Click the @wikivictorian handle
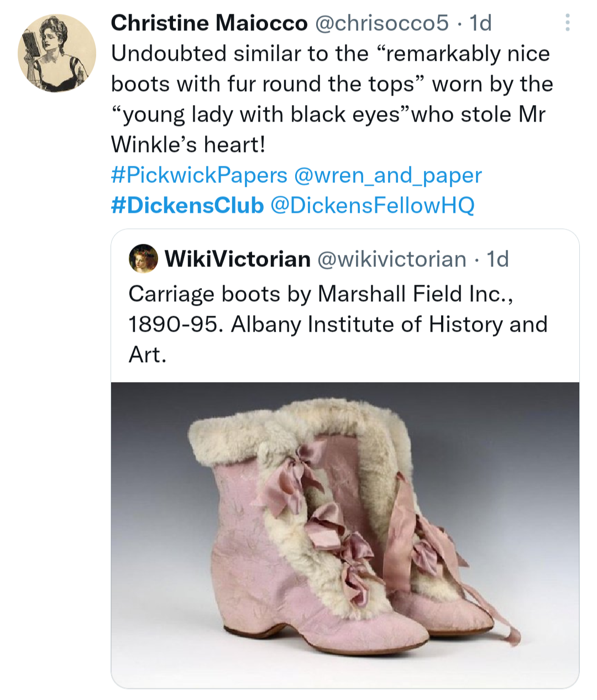Screen dimensions: 597x700 tap(391, 259)
